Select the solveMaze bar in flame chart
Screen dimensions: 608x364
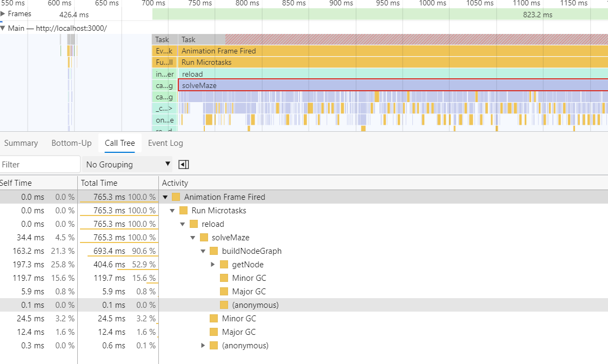point(393,85)
